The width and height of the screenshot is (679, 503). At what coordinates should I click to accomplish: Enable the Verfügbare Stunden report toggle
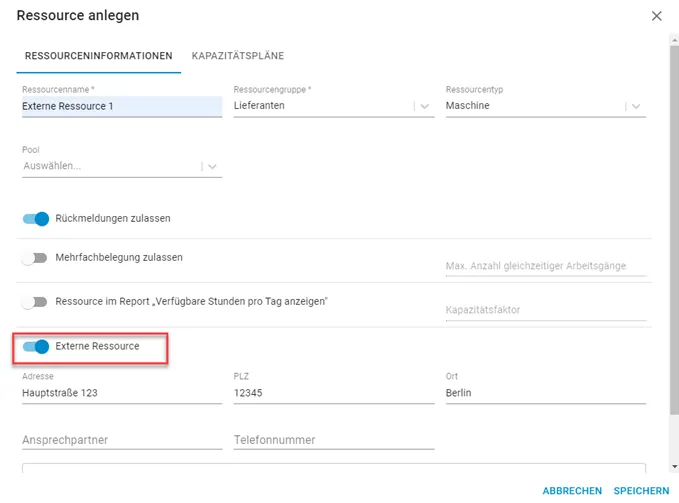click(35, 302)
